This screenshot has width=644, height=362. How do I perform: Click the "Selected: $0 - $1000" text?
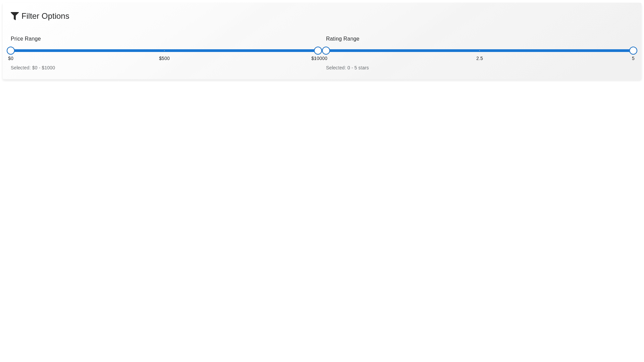tap(33, 68)
